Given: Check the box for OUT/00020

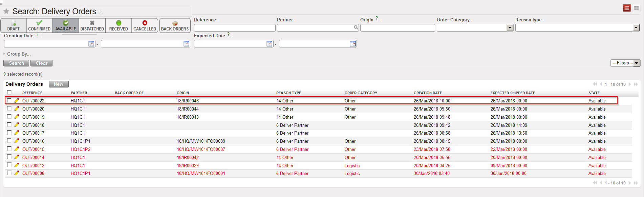Looking at the screenshot, I should pos(9,109).
